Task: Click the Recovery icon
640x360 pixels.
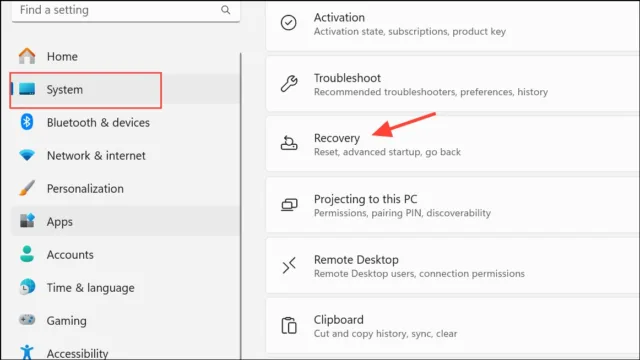Action: coord(289,143)
